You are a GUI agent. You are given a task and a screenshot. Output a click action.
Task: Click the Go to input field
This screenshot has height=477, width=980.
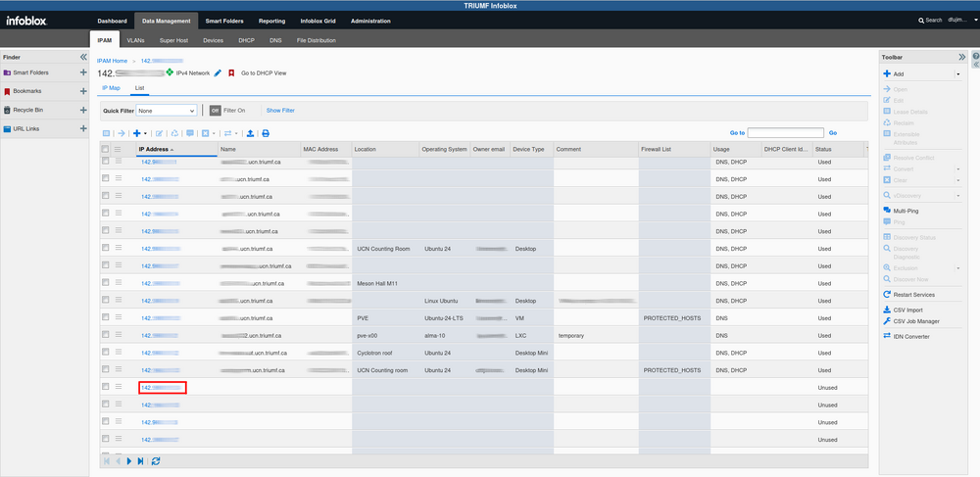(x=785, y=132)
